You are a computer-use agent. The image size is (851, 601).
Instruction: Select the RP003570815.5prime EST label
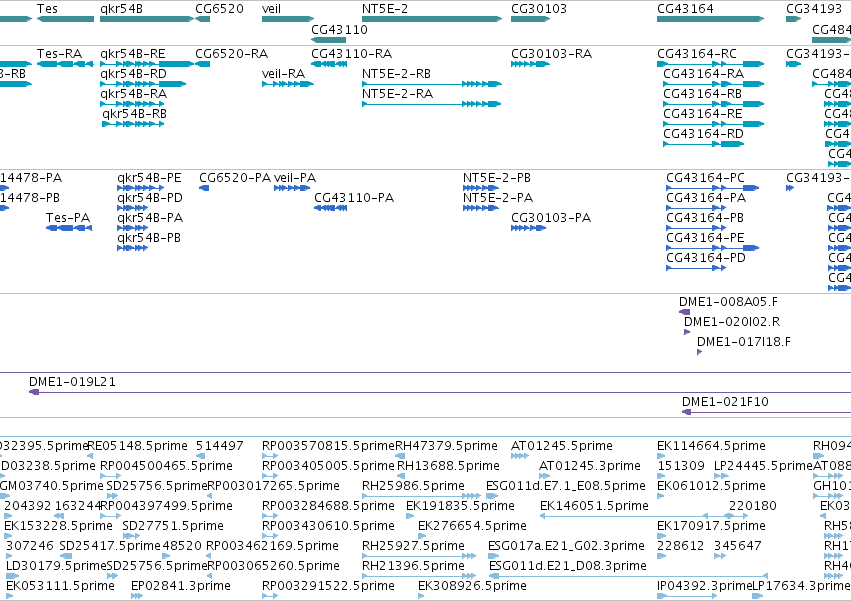[328, 446]
